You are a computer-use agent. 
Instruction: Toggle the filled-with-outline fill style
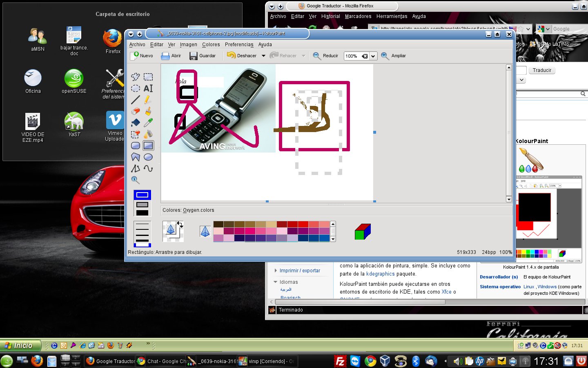pos(142,204)
